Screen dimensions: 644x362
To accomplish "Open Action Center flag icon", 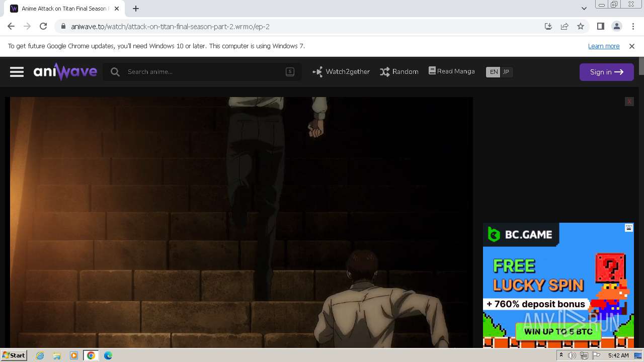I will click(596, 355).
